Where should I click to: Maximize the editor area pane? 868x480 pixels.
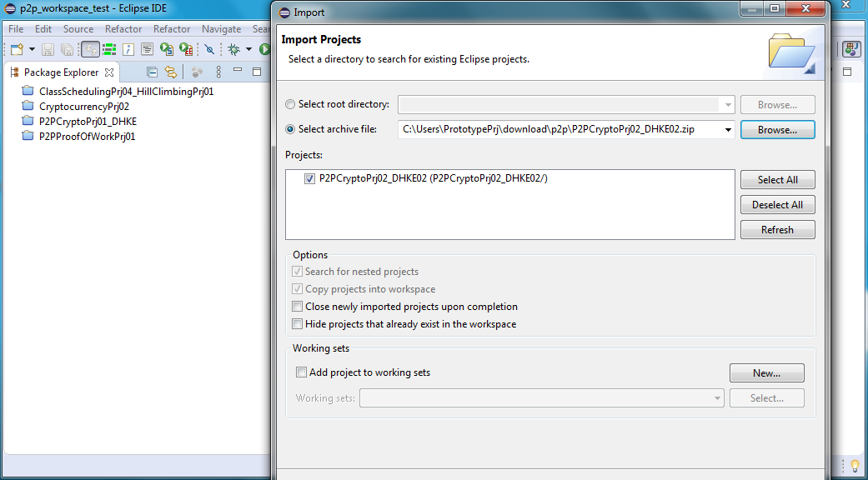[847, 72]
